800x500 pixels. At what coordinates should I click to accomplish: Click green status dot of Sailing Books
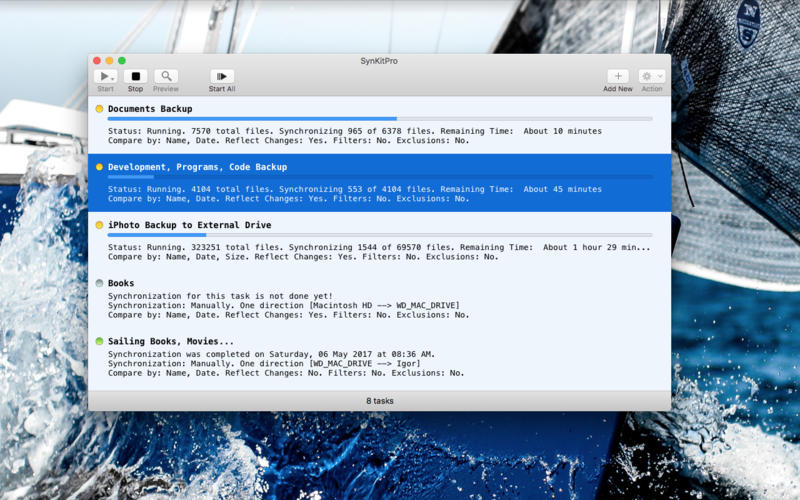point(99,341)
